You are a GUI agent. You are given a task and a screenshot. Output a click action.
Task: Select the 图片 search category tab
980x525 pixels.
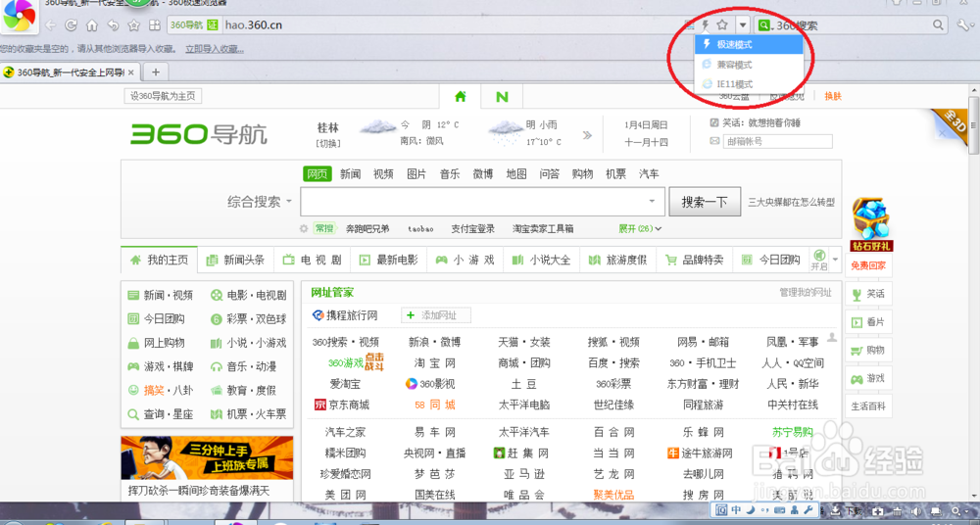click(416, 174)
